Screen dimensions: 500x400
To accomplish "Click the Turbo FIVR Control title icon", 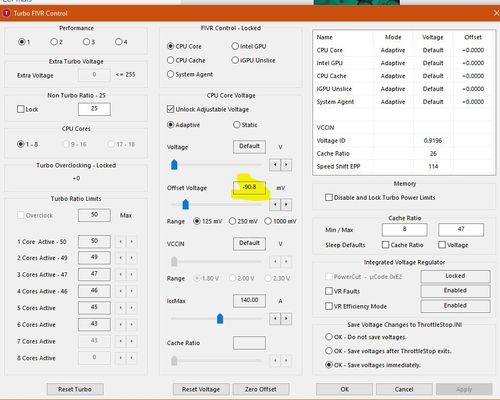I will tap(6, 13).
